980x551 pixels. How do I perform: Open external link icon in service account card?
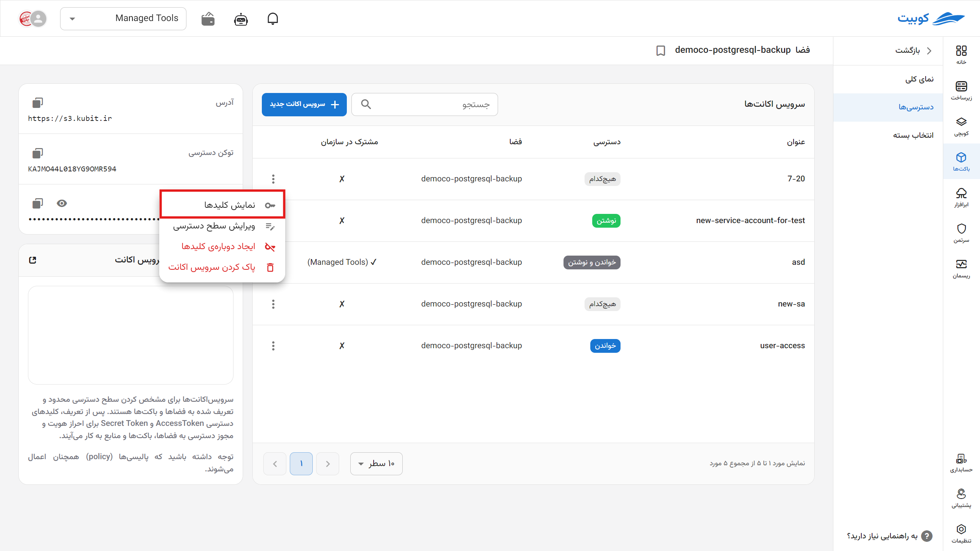33,260
